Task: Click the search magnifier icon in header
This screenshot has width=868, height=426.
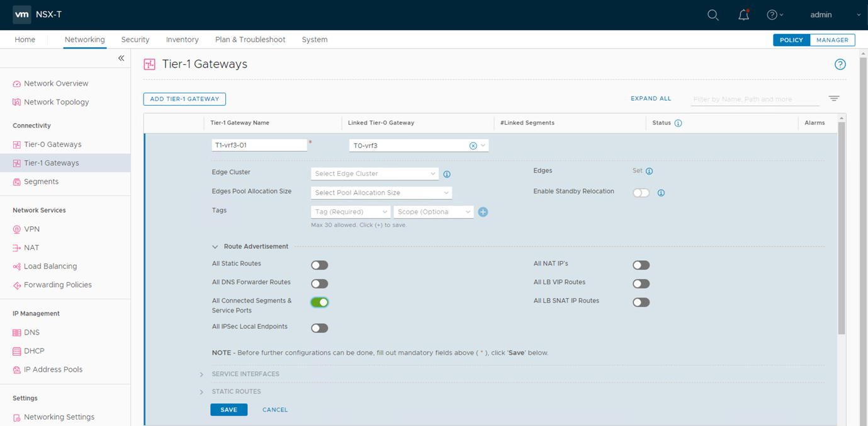Action: pyautogui.click(x=713, y=15)
